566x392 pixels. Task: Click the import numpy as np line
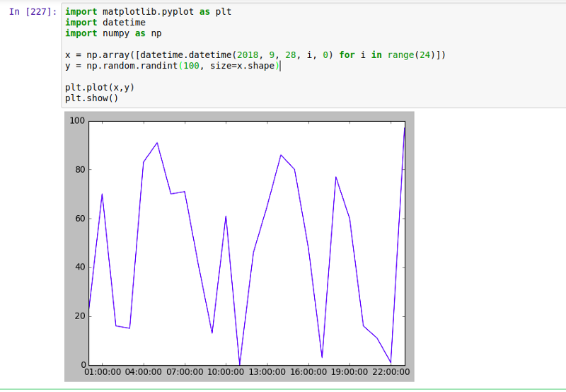(x=113, y=33)
